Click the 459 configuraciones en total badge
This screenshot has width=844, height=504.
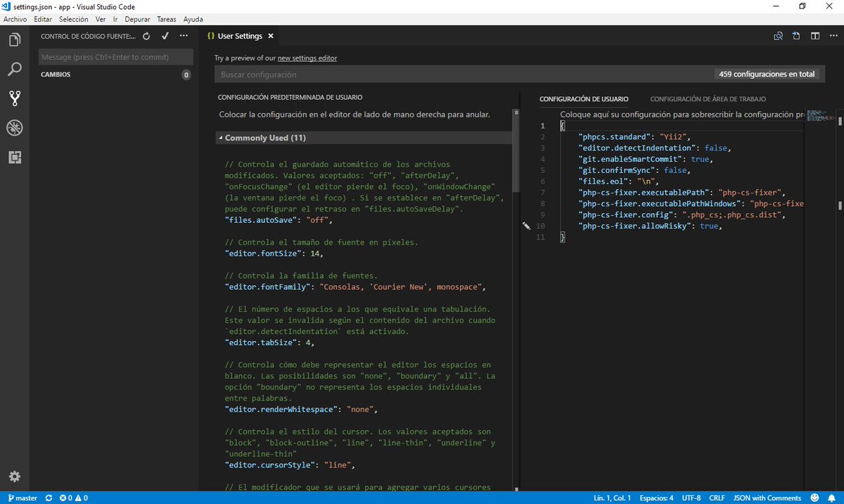767,74
